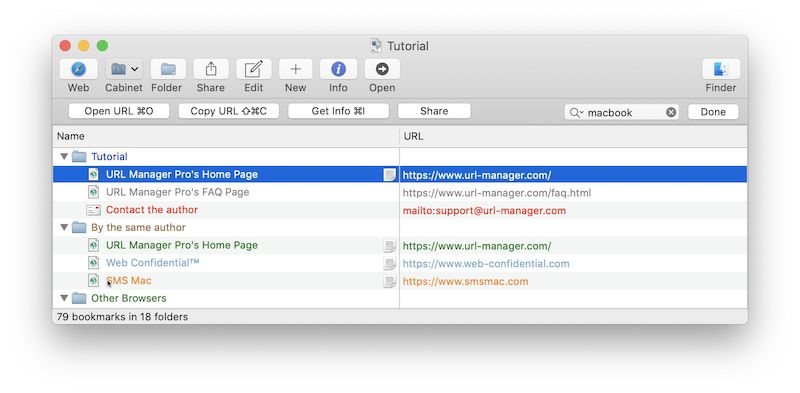Click the Share button in action bar

point(434,111)
